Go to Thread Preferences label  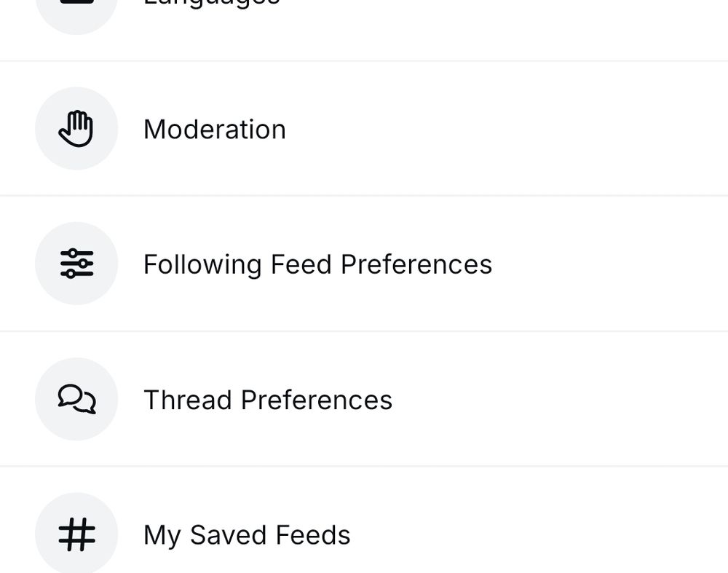click(x=268, y=400)
